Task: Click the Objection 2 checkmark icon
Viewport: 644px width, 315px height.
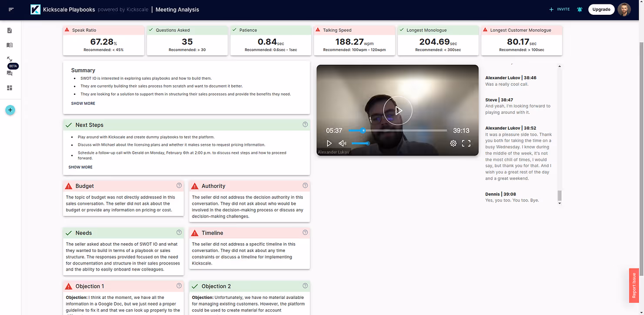Action: (x=195, y=286)
